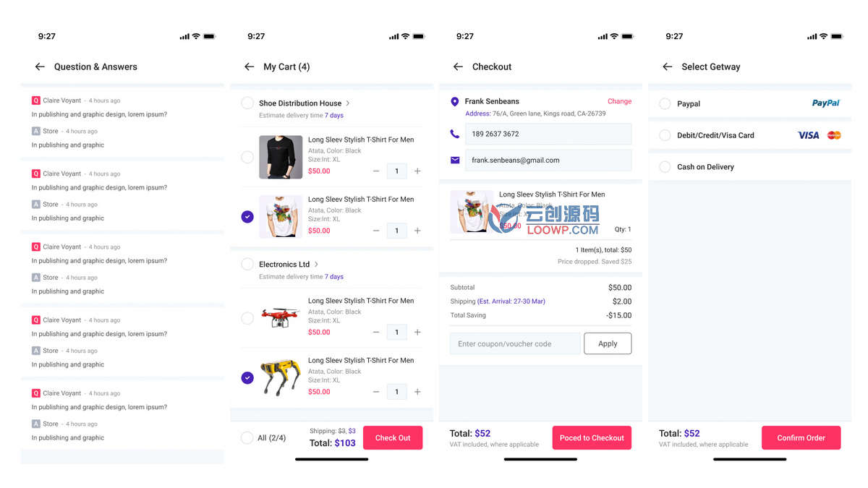Screen dimensions: 868x488
Task: Click the Check Out button
Action: tap(393, 437)
